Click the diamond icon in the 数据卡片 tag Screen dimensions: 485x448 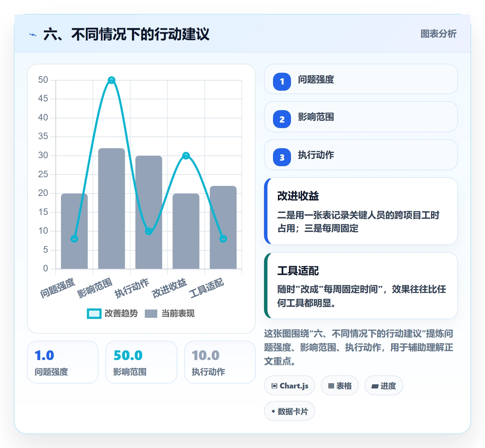coord(273,411)
